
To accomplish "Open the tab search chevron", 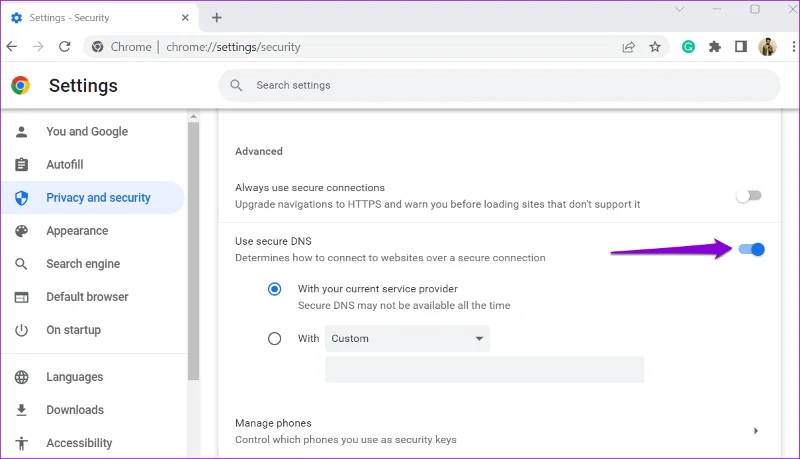I will (680, 9).
